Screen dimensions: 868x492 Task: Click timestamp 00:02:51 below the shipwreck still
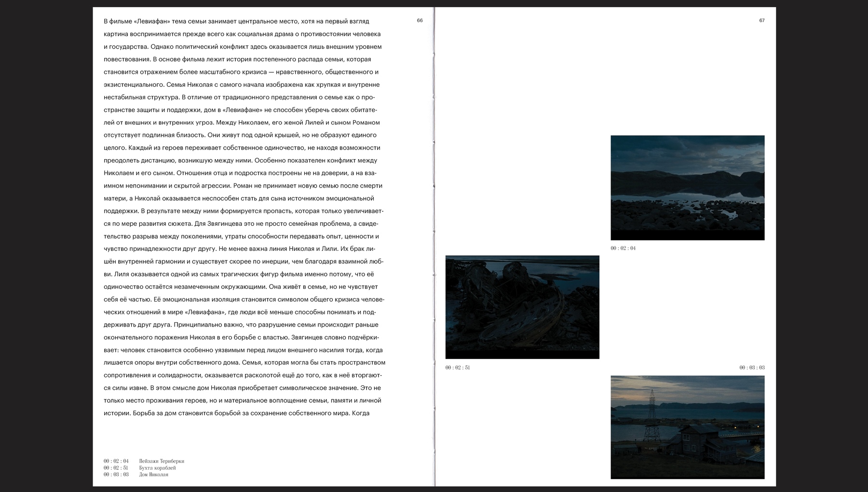[x=458, y=368]
